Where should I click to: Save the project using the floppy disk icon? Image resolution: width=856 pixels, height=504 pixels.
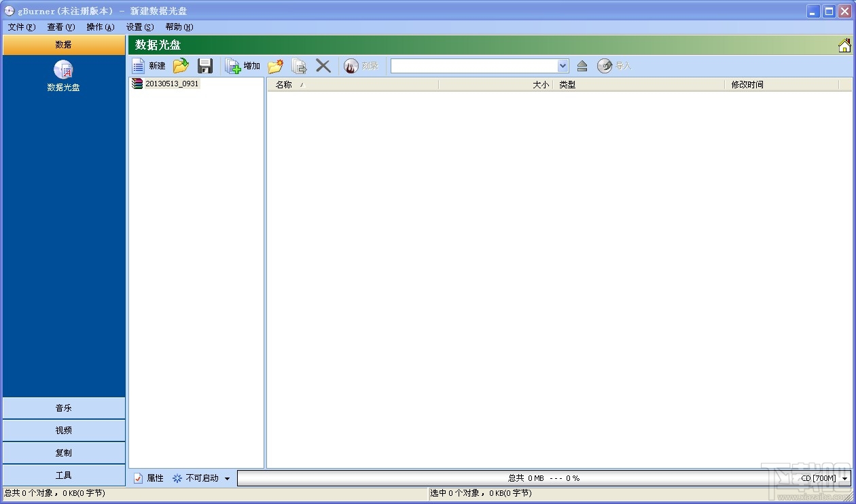pyautogui.click(x=205, y=66)
